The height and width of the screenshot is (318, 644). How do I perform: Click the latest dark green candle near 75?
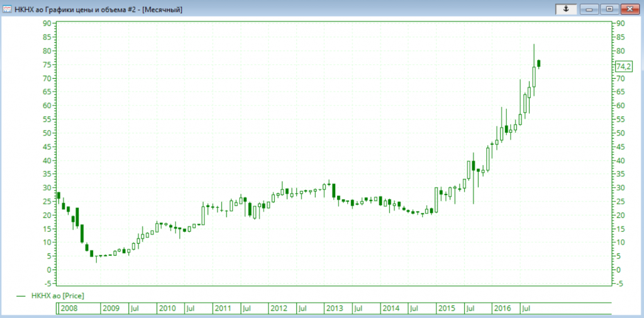(539, 63)
